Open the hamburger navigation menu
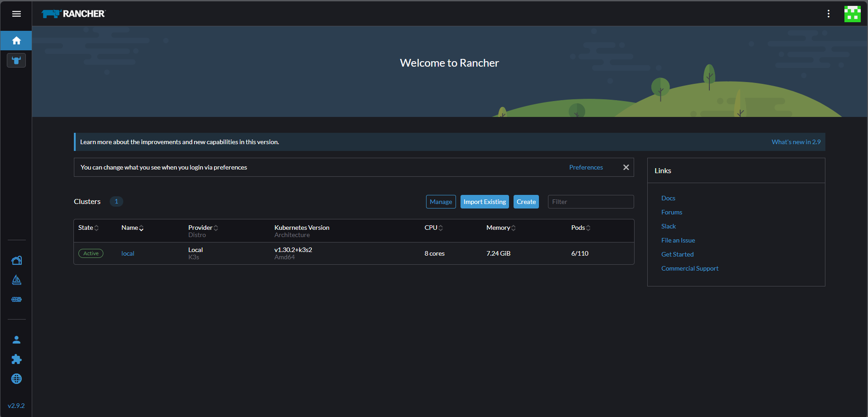The height and width of the screenshot is (417, 868). (16, 14)
